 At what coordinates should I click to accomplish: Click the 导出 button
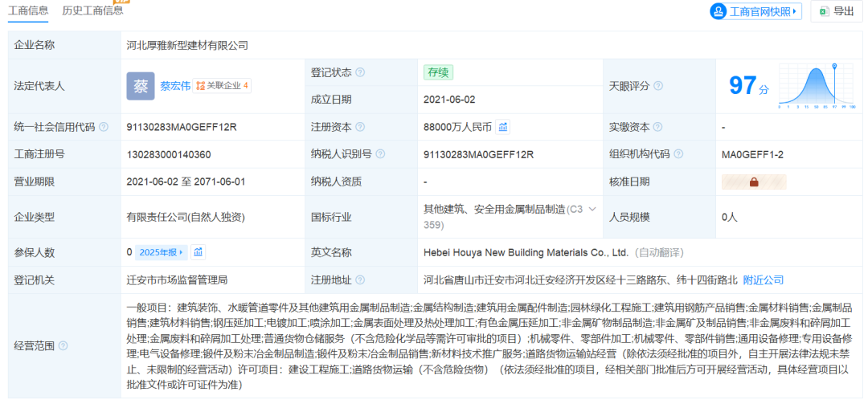pyautogui.click(x=837, y=11)
